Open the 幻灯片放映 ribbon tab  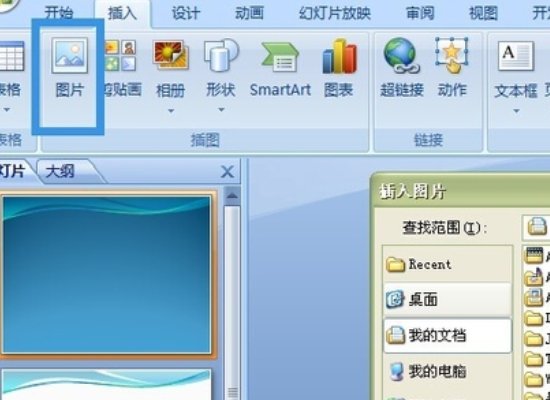335,13
